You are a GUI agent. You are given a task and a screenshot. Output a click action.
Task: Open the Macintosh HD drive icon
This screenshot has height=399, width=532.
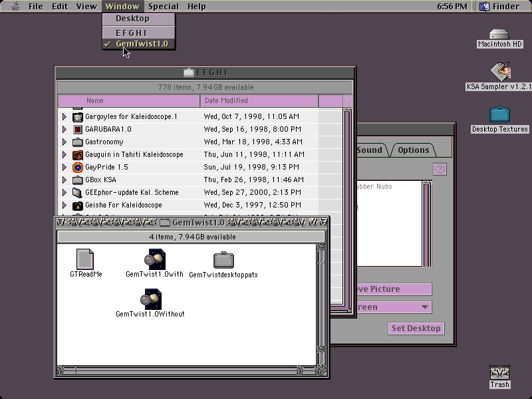click(x=499, y=34)
